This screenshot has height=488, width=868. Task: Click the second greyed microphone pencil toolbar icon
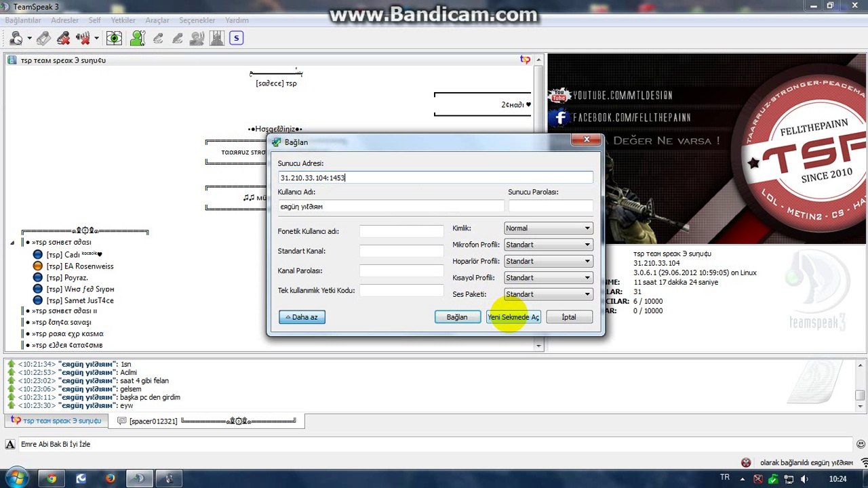(x=178, y=39)
